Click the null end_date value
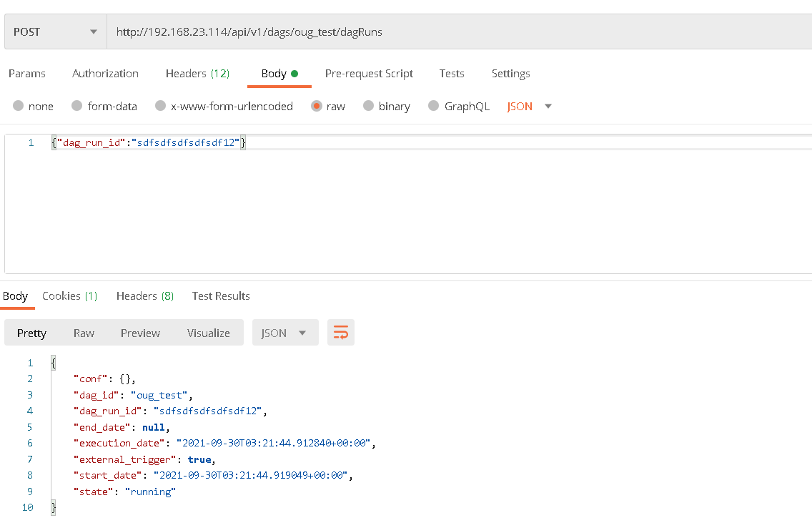812x518 pixels. (x=153, y=427)
